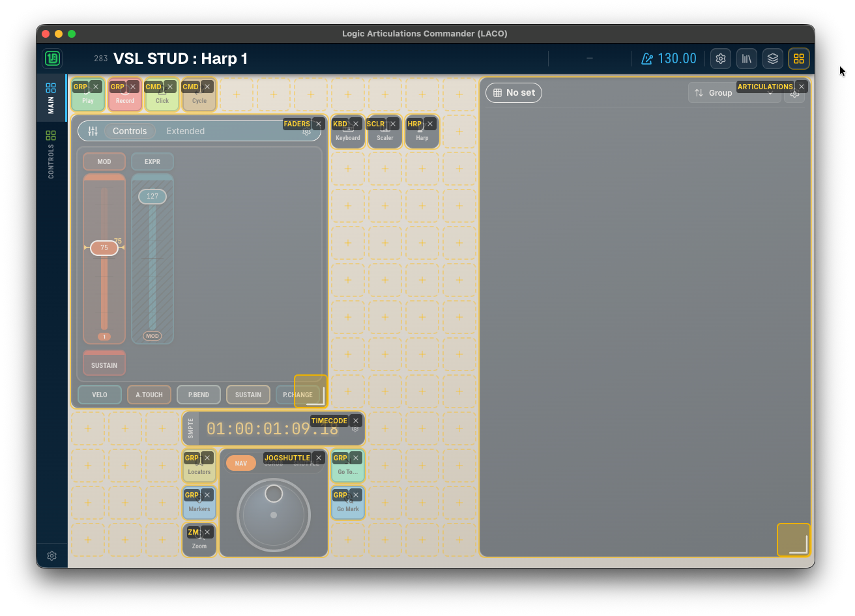The height and width of the screenshot is (616, 855).
Task: Remove the Click command widget
Action: coord(170,87)
